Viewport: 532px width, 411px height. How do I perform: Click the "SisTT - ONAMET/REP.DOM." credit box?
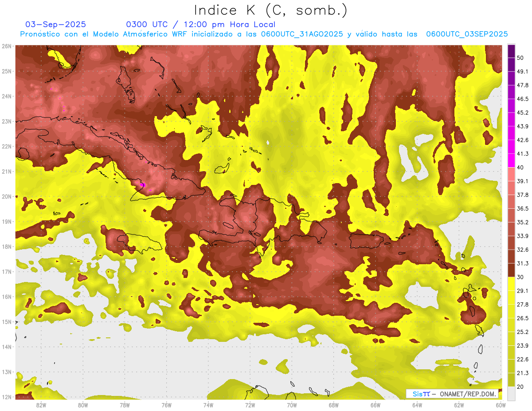click(452, 394)
